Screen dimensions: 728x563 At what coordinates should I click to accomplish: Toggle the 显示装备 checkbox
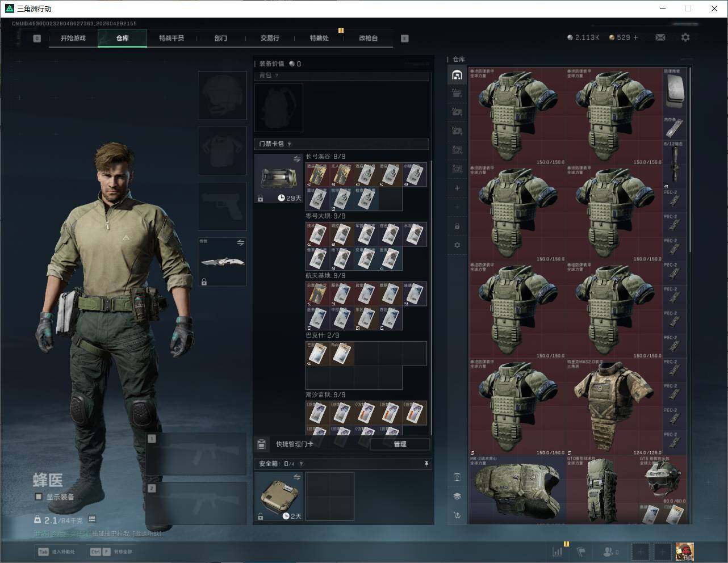click(x=39, y=497)
